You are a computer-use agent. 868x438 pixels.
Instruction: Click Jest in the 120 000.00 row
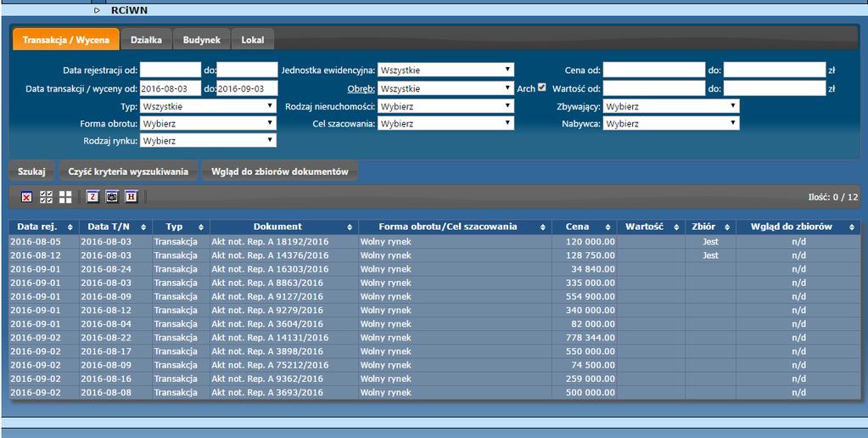point(710,242)
